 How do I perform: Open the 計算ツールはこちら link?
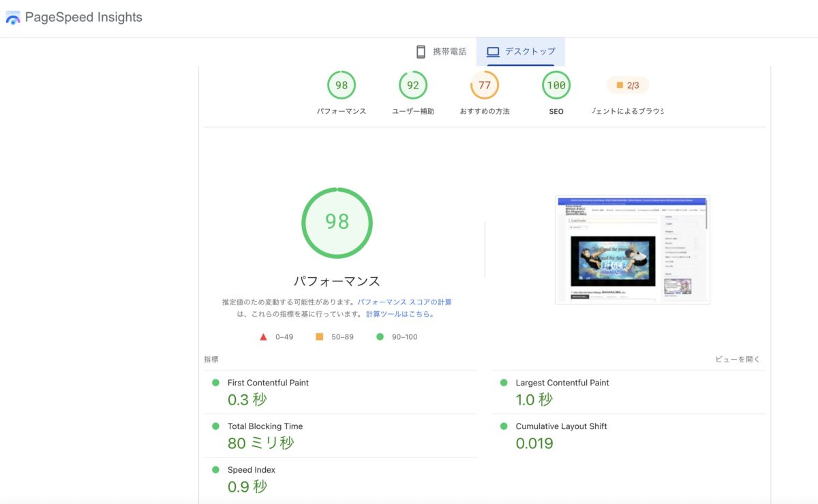400,314
